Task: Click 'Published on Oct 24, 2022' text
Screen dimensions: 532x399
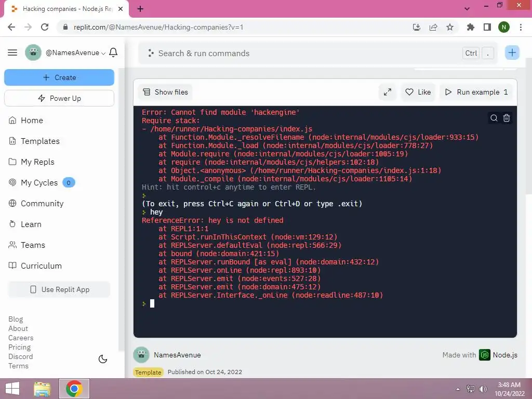Action: (x=205, y=372)
